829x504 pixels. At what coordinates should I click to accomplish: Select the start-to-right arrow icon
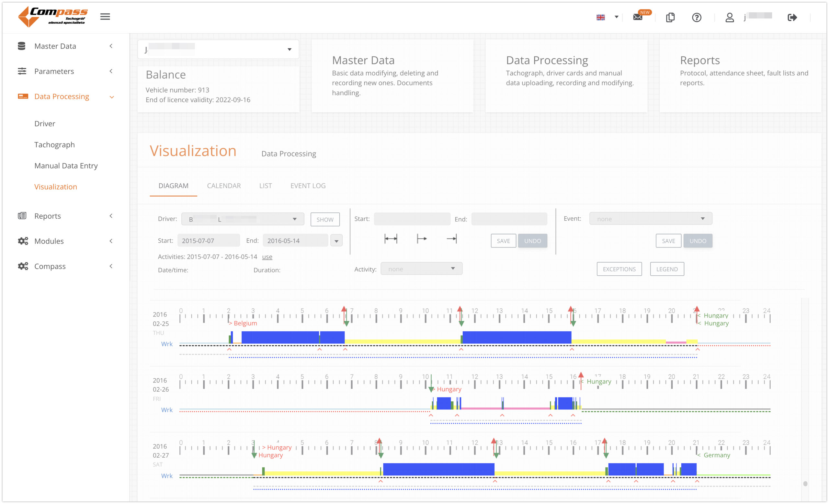coord(422,239)
